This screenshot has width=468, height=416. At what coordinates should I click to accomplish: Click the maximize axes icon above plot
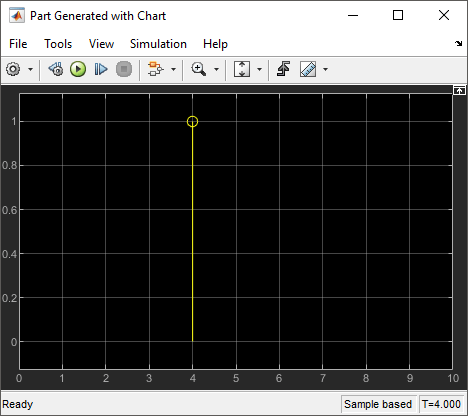pyautogui.click(x=459, y=90)
